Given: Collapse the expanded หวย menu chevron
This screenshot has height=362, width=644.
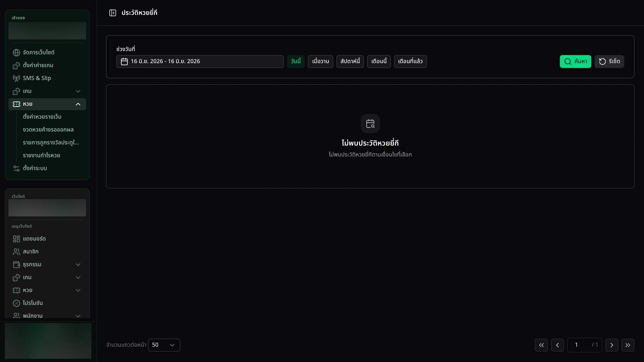Looking at the screenshot, I should pyautogui.click(x=78, y=104).
